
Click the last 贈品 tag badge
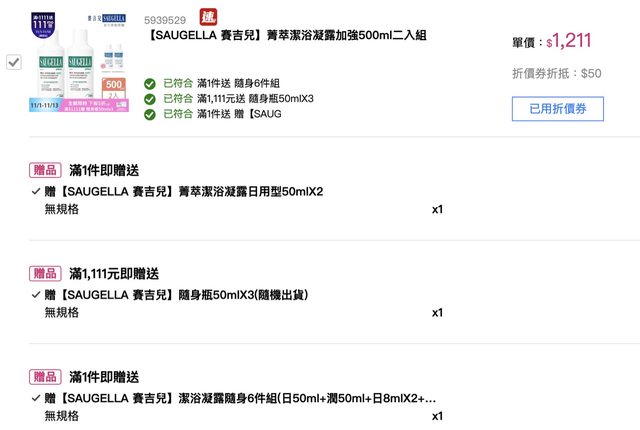[x=46, y=376]
